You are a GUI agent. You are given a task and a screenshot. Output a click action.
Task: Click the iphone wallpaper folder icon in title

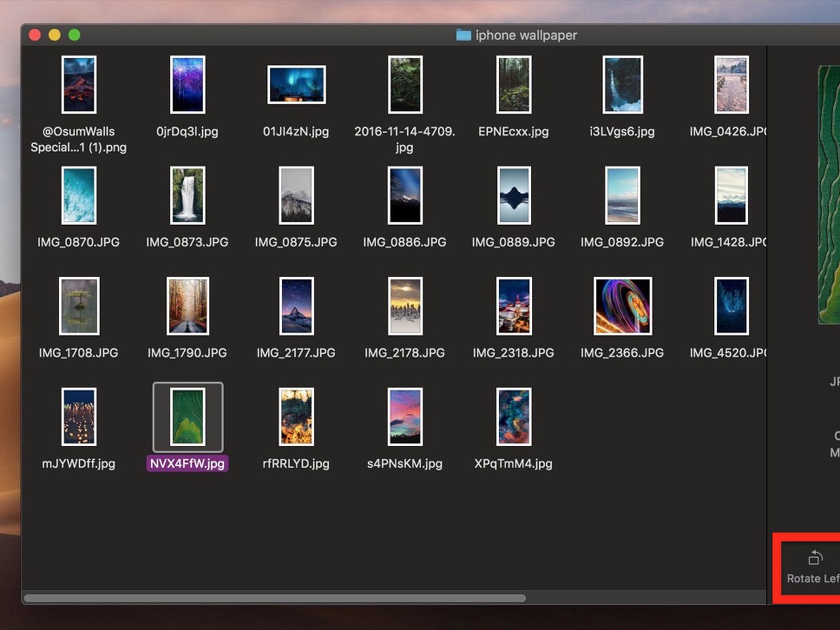[463, 35]
